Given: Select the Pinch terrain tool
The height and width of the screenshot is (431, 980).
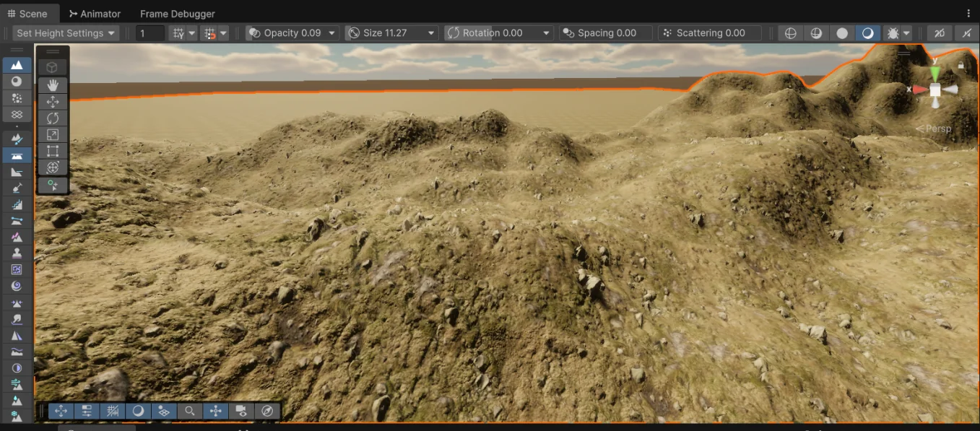Looking at the screenshot, I should [x=17, y=302].
